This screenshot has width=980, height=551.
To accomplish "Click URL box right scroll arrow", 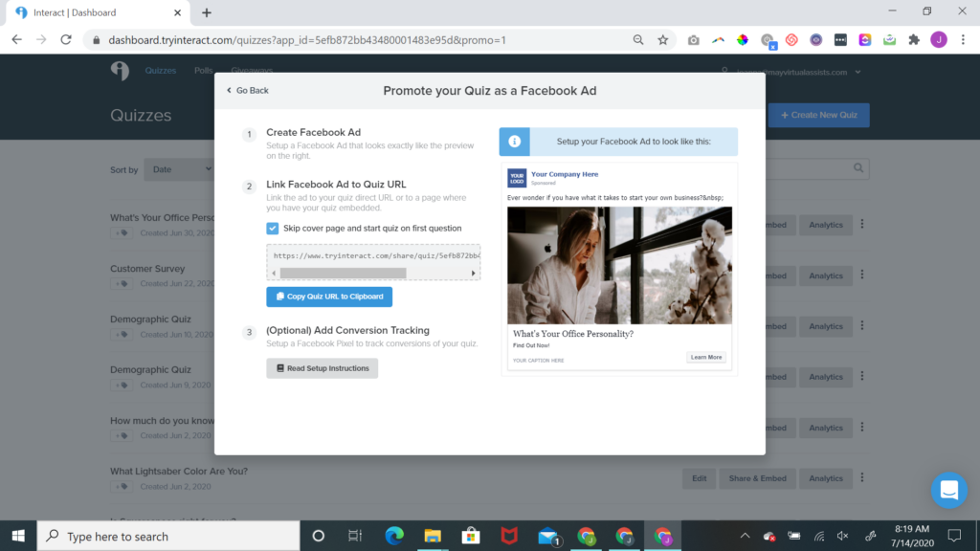I will tap(473, 273).
